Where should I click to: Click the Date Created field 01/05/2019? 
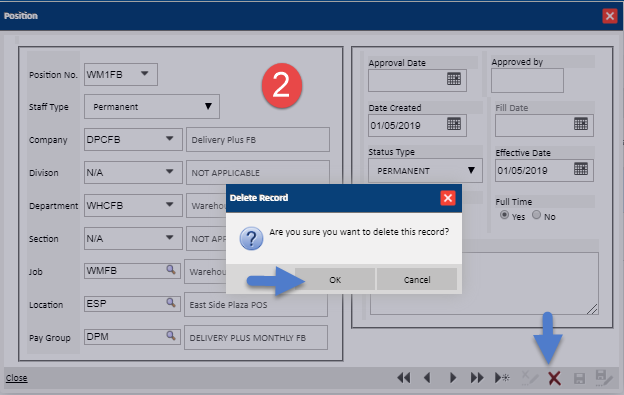417,125
